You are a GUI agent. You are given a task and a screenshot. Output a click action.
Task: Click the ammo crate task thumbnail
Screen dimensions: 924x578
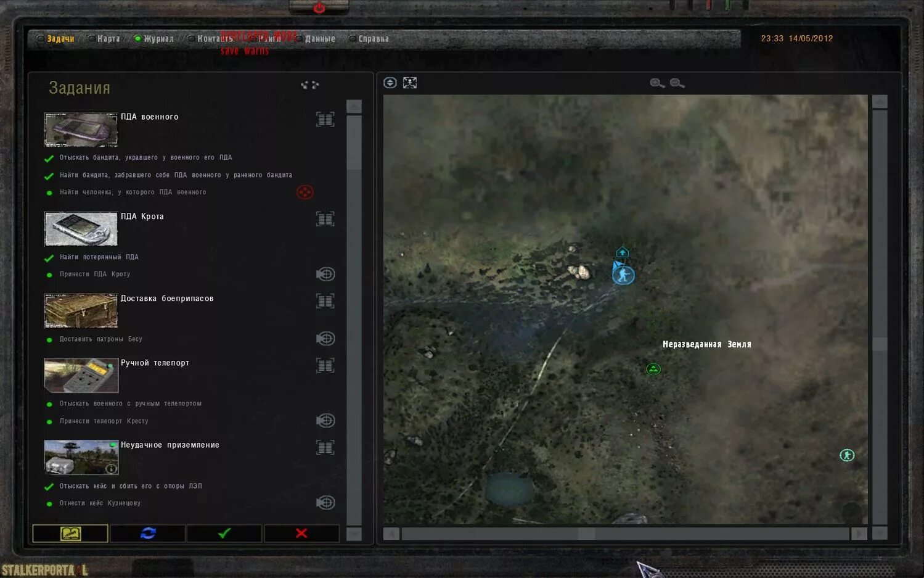(81, 311)
